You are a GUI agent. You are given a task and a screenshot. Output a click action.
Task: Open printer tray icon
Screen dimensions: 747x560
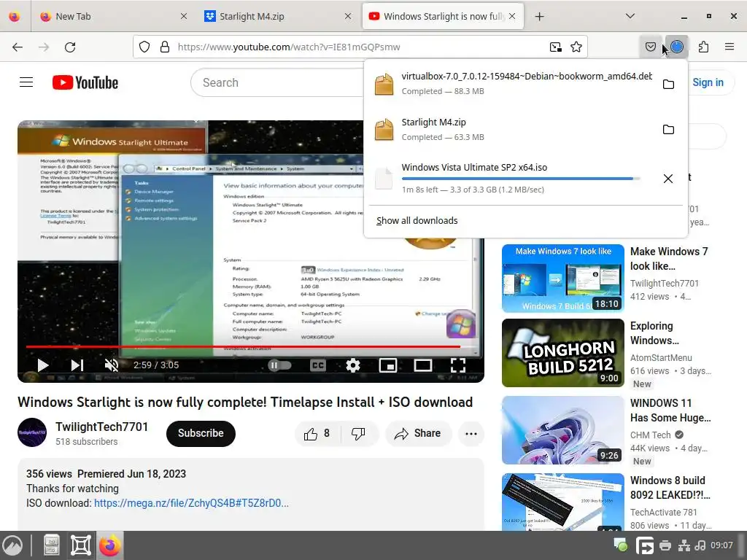click(665, 545)
